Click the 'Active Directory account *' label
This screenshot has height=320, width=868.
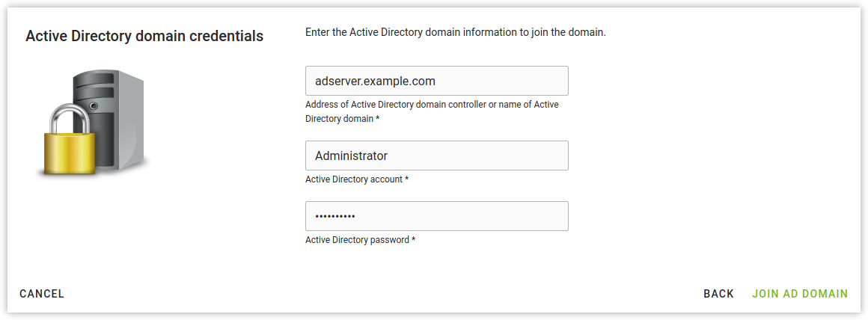(x=357, y=179)
